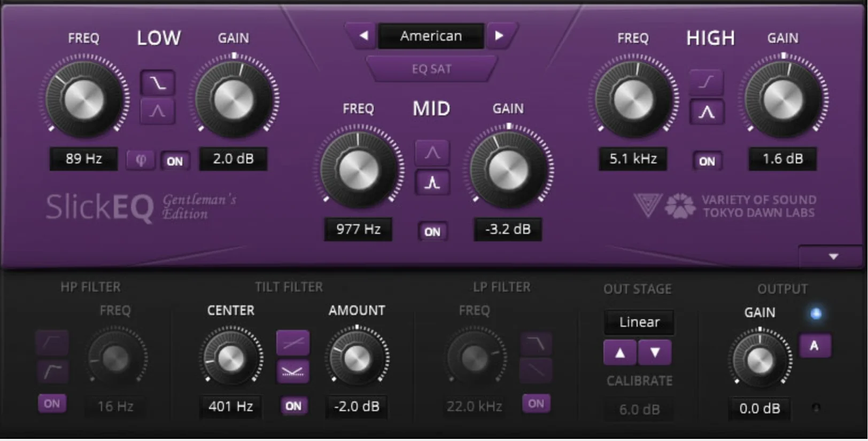
Task: Toggle the LOW band ON switch
Action: click(x=174, y=161)
